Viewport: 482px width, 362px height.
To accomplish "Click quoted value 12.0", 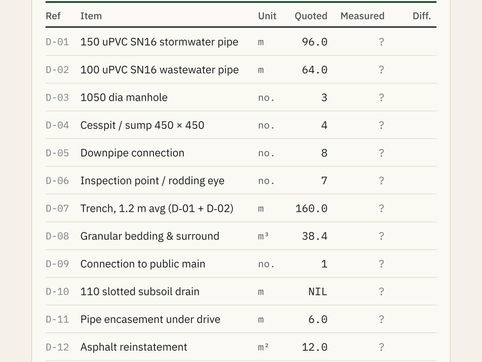I will [x=314, y=347].
